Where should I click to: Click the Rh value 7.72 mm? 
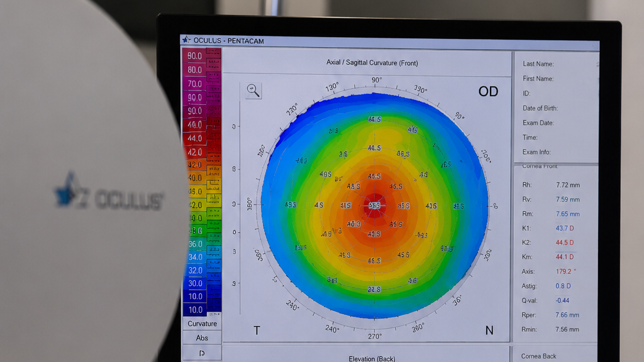[568, 185]
